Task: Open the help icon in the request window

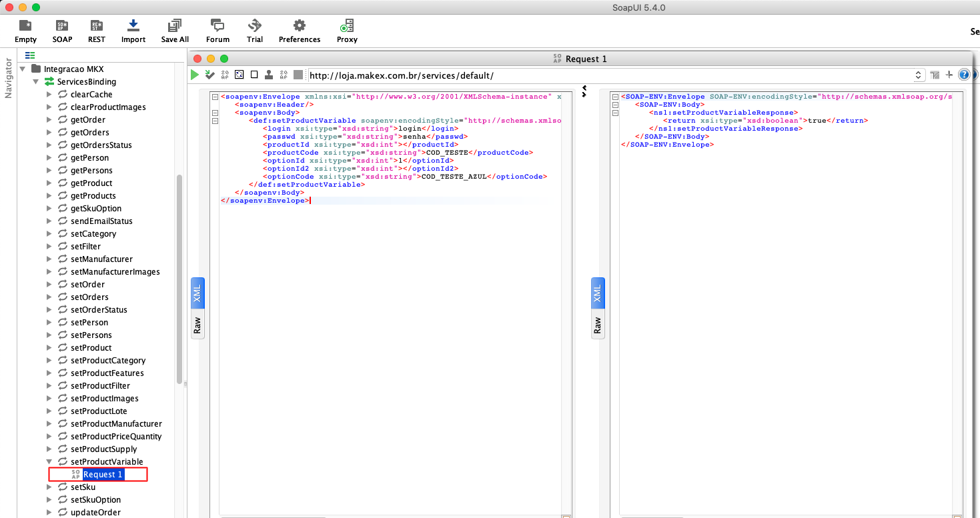Action: click(x=964, y=75)
